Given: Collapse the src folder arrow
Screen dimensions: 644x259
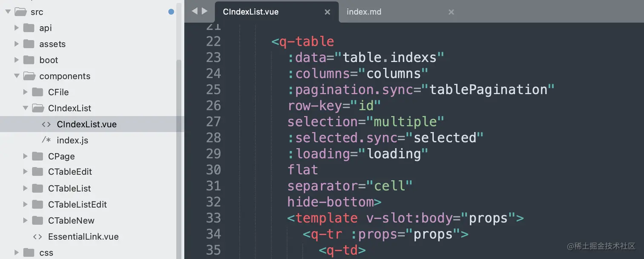Looking at the screenshot, I should tap(8, 12).
